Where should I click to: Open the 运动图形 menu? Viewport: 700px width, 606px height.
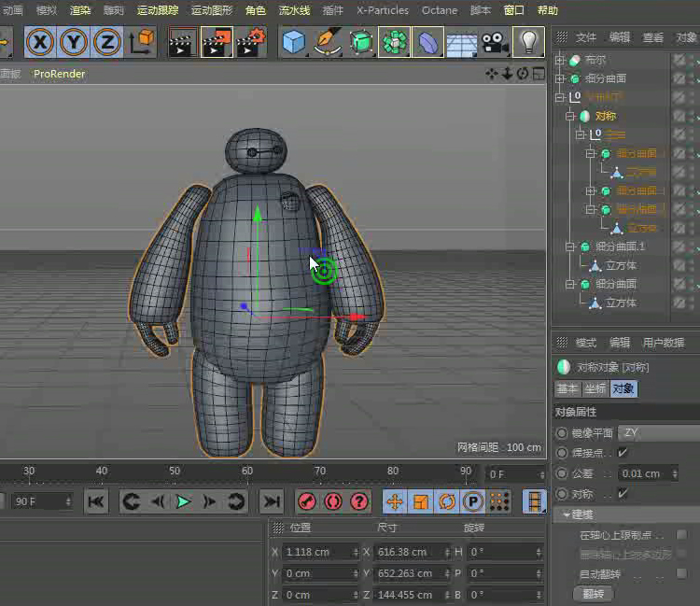click(x=212, y=10)
